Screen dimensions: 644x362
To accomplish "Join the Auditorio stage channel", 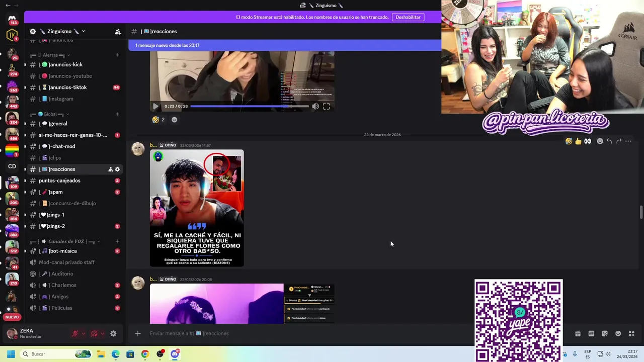I will tap(74, 274).
